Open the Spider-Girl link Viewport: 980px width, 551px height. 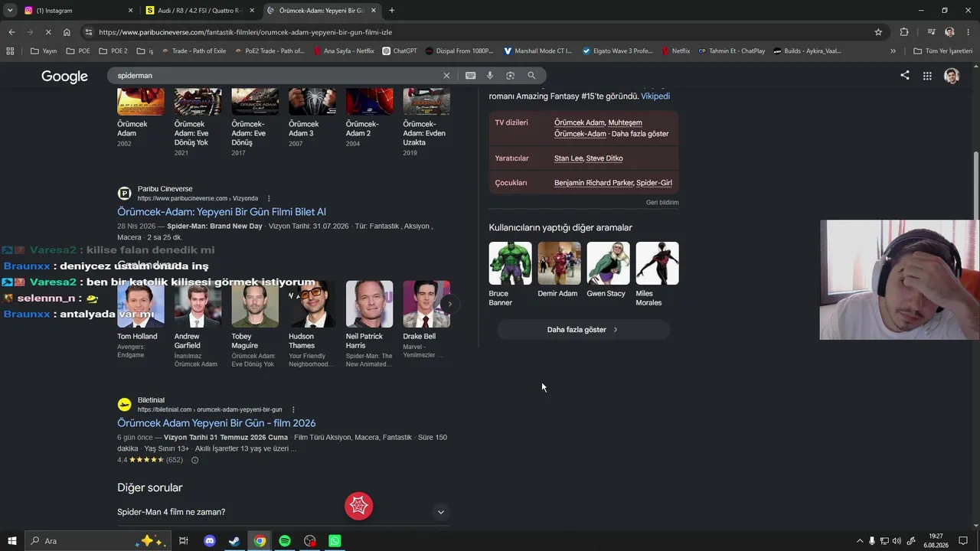(x=654, y=183)
